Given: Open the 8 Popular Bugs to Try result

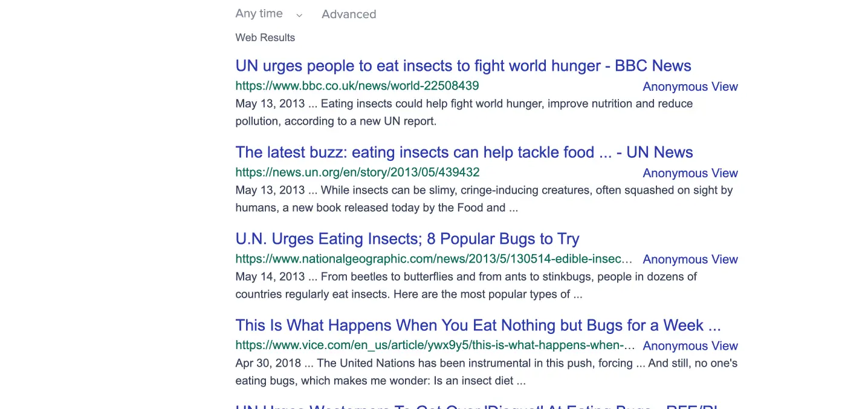Looking at the screenshot, I should (x=407, y=239).
